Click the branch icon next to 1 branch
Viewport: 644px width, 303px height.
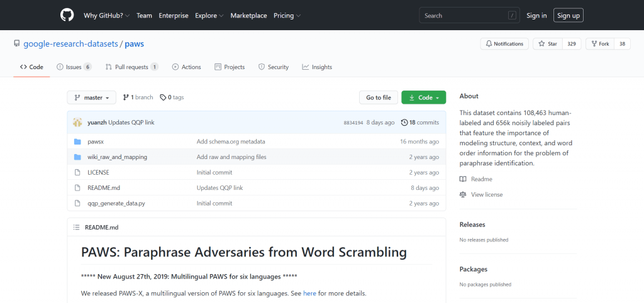[x=126, y=97]
